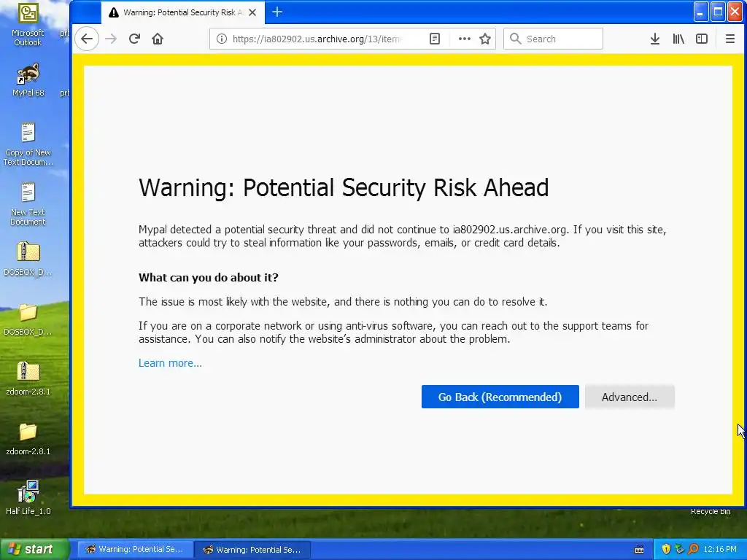The height and width of the screenshot is (560, 747).
Task: Select zdoom-2.8.1 zip archive icon
Action: pyautogui.click(x=28, y=378)
